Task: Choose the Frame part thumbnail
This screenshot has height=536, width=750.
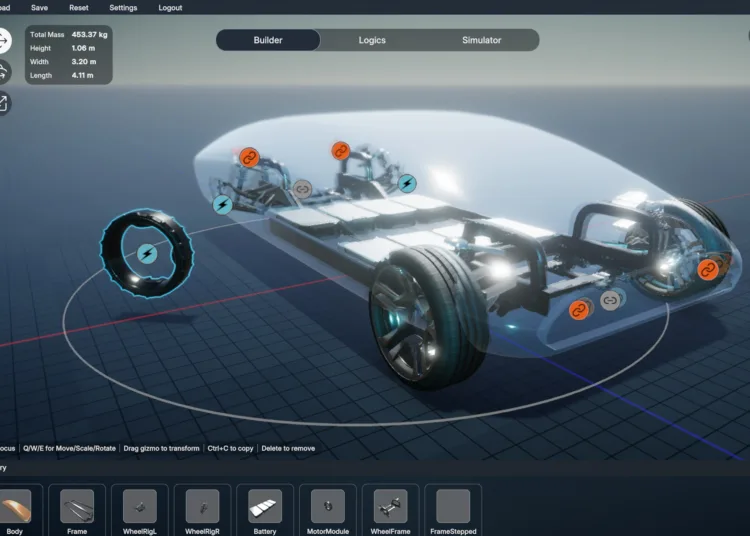Action: [x=77, y=507]
